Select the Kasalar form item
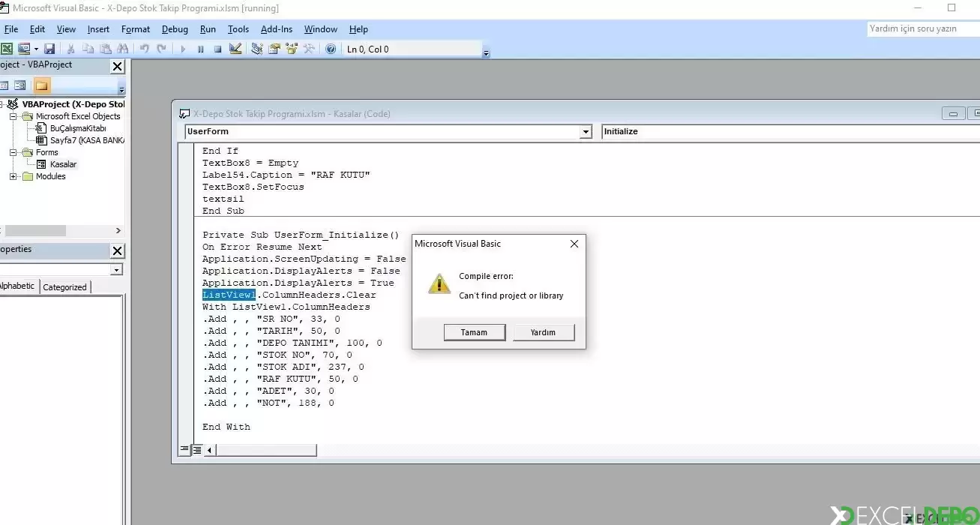 63,164
